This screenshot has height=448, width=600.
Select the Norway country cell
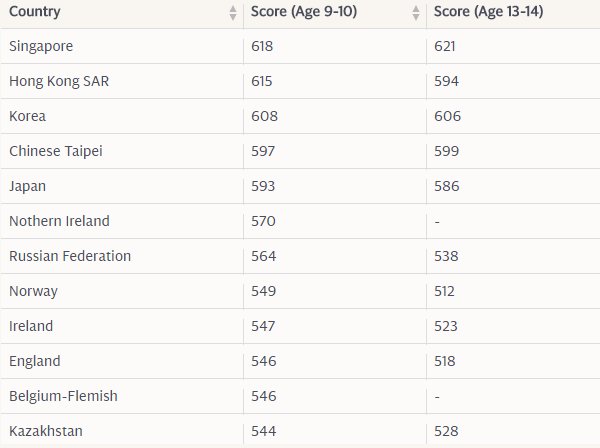pyautogui.click(x=33, y=291)
